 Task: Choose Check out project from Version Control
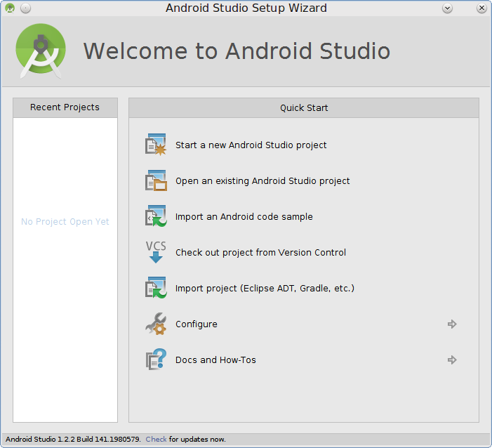click(260, 252)
